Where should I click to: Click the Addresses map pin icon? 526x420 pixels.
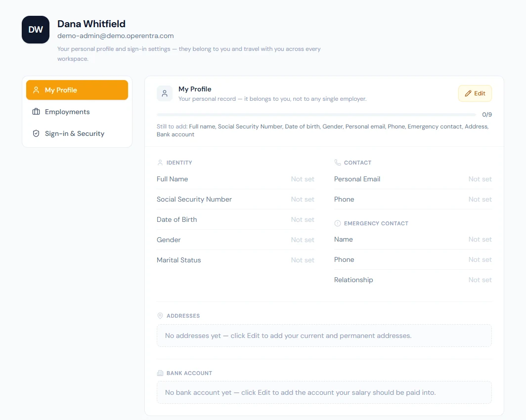(160, 316)
